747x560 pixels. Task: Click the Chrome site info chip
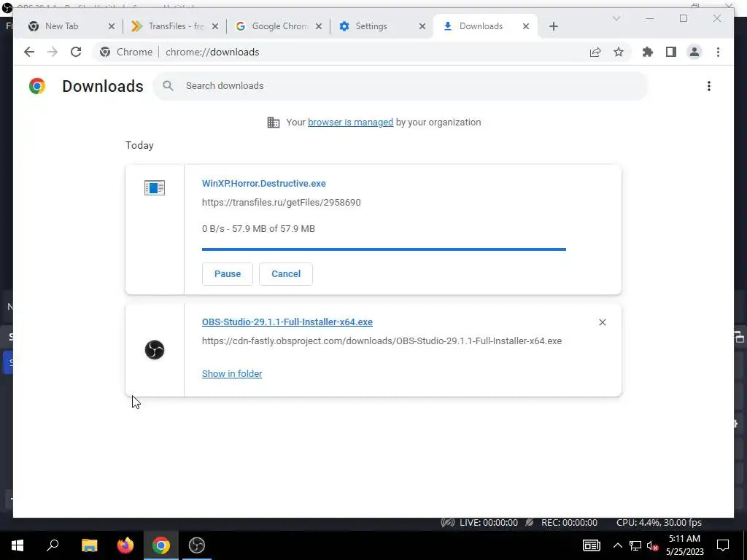[x=125, y=52]
